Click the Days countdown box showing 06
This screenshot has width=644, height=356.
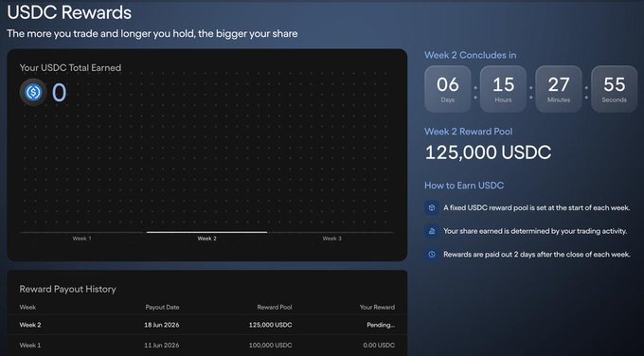[448, 89]
